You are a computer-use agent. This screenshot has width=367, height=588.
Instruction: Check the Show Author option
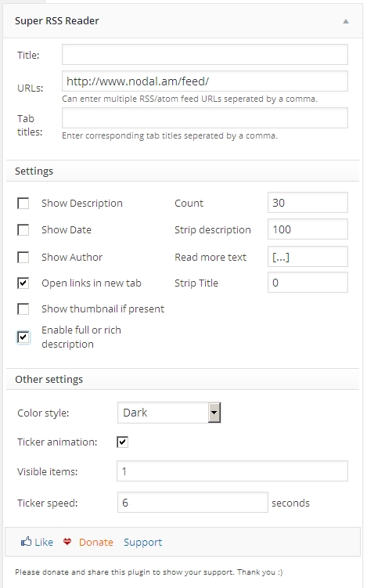[x=23, y=258]
